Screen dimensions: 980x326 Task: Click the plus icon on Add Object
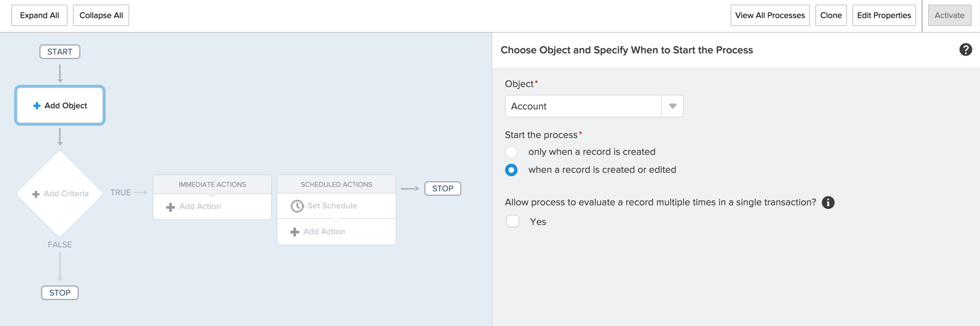[36, 105]
